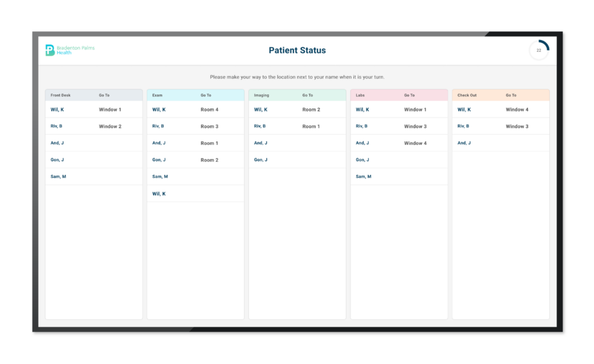This screenshot has height=364, width=594.
Task: Click Window 2 in the Front Desk column
Action: pyautogui.click(x=110, y=126)
